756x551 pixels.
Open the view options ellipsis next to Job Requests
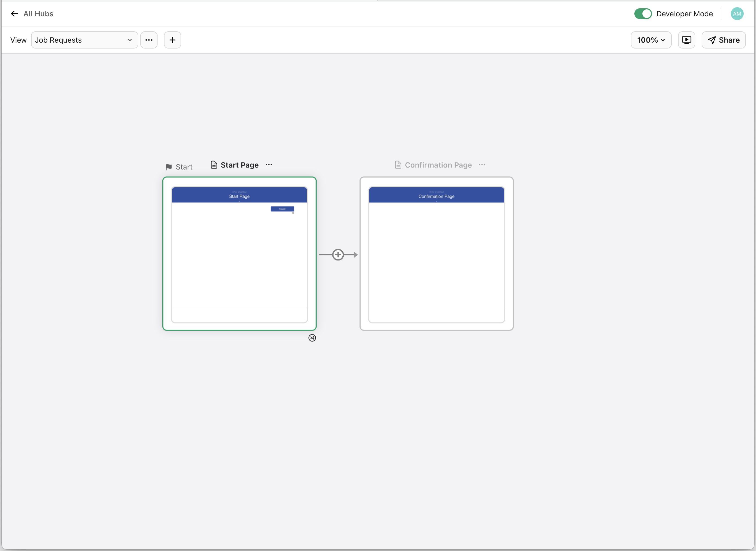[149, 40]
